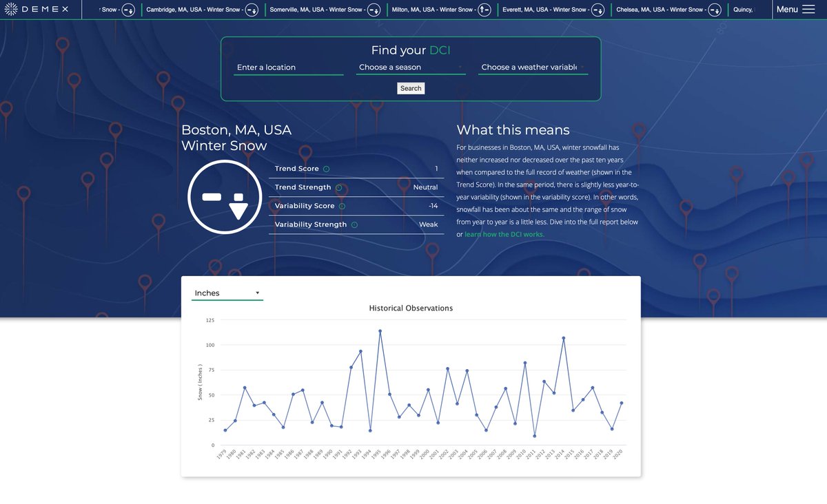The height and width of the screenshot is (504, 827).
Task: Click the Weak variability strength value
Action: (x=429, y=224)
